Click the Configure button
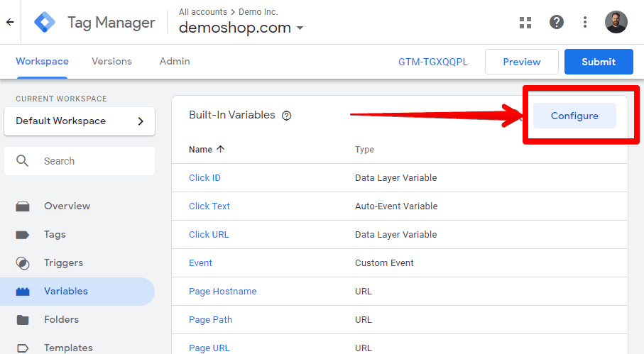Screen dimensions: 644x354 [574, 116]
